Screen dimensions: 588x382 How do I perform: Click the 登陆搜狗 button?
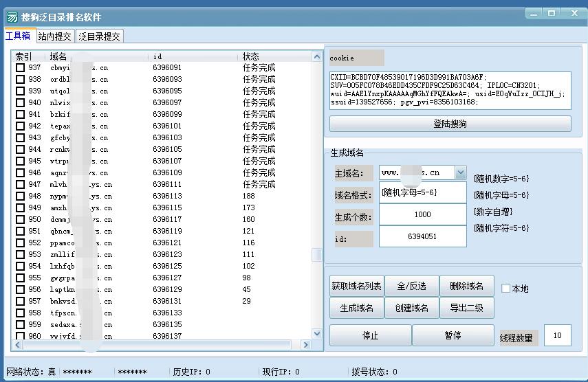click(450, 124)
